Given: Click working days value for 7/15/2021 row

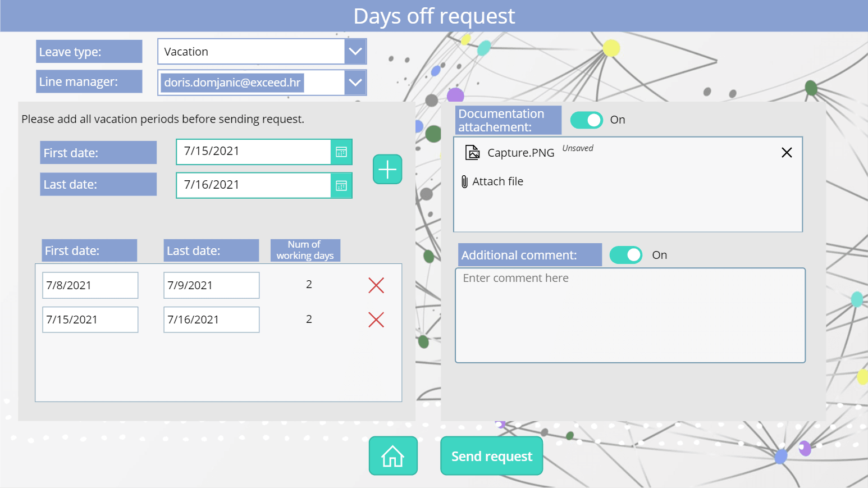Looking at the screenshot, I should click(x=309, y=319).
